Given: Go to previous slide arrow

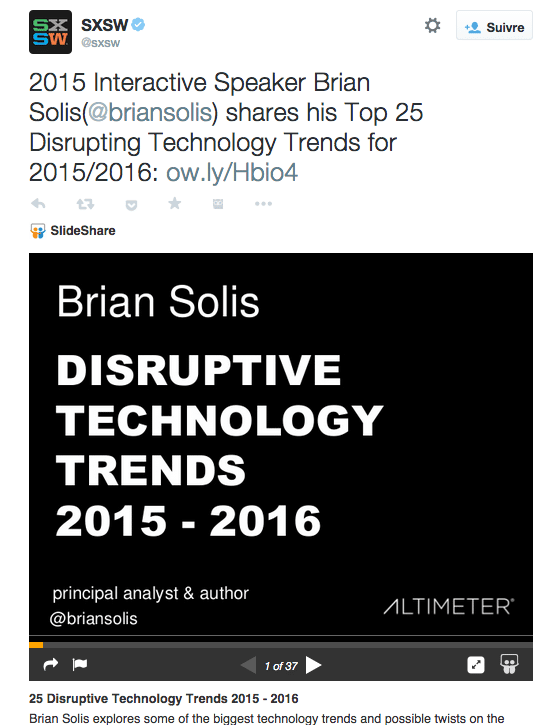Looking at the screenshot, I should coord(248,665).
